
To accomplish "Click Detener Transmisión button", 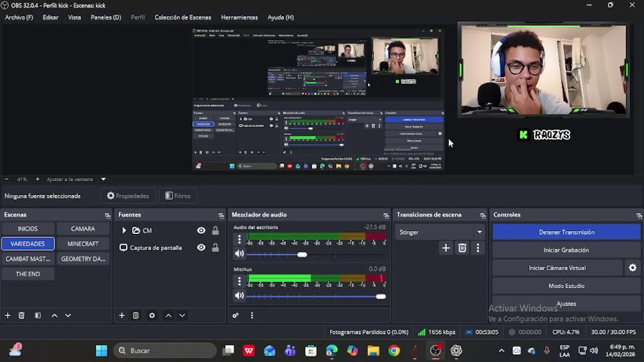I will (567, 232).
